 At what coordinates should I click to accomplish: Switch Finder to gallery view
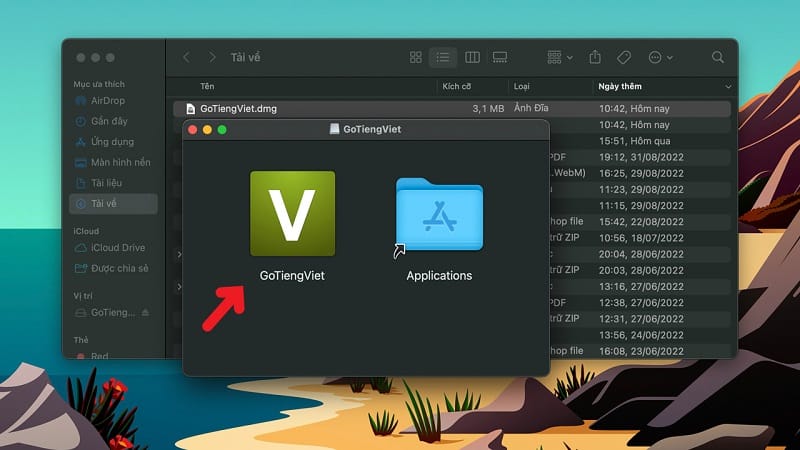click(x=500, y=58)
